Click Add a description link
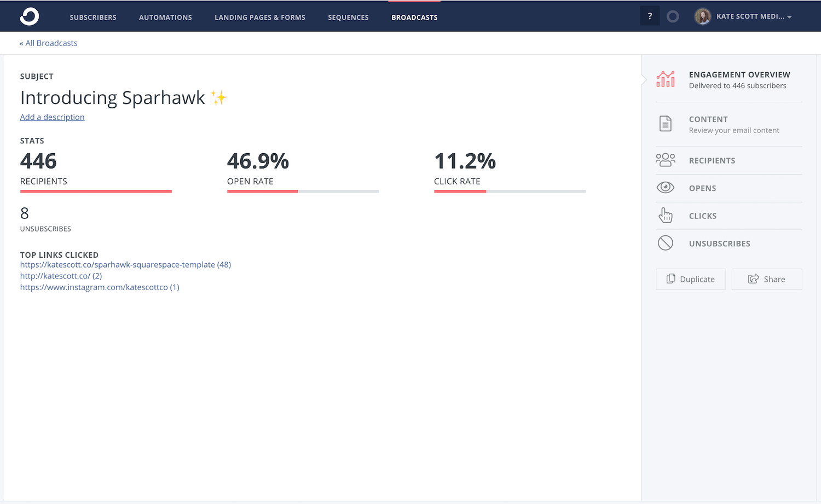821x504 pixels. (52, 117)
